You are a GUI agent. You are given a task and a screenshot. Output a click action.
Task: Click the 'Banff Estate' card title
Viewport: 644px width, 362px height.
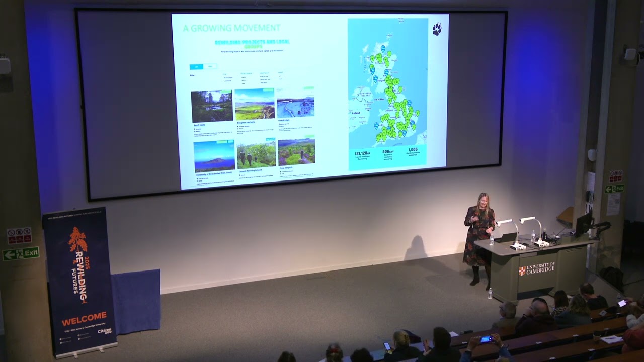pos(200,125)
